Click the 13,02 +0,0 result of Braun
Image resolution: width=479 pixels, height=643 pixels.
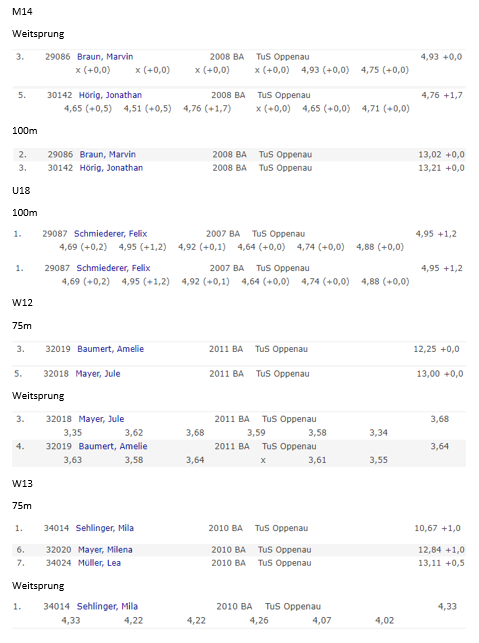click(x=441, y=155)
